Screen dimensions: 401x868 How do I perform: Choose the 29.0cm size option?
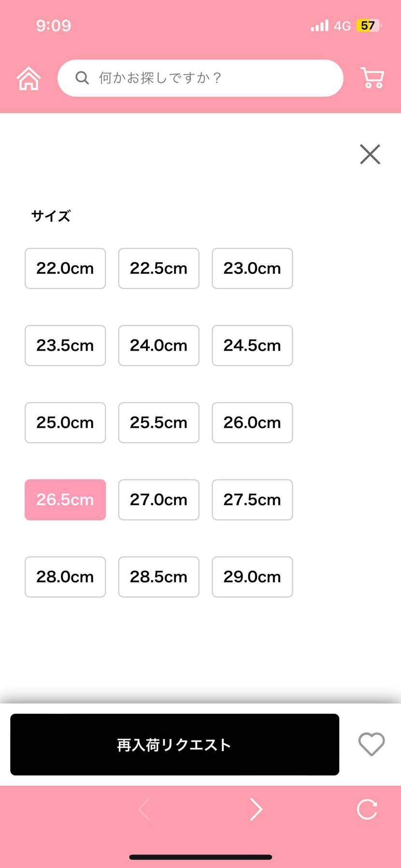point(252,577)
